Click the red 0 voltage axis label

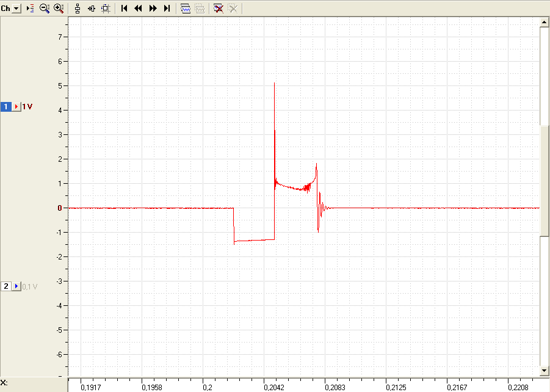click(x=60, y=208)
